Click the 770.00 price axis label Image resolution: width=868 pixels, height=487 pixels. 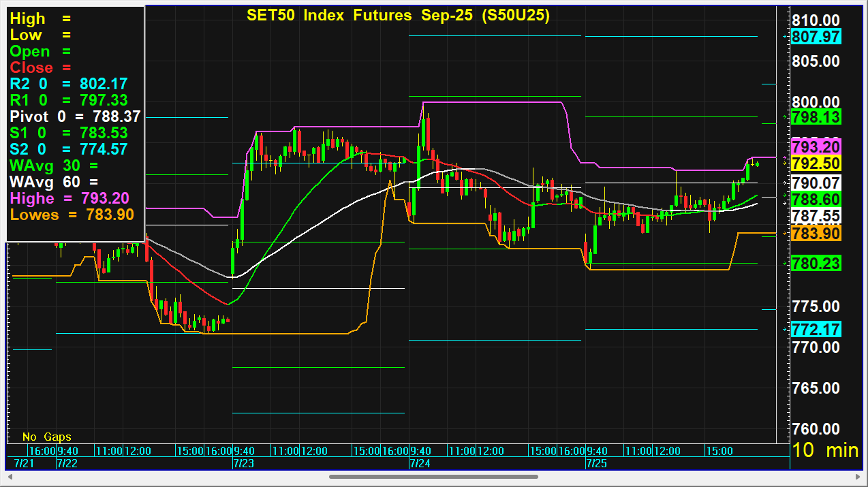(x=816, y=347)
